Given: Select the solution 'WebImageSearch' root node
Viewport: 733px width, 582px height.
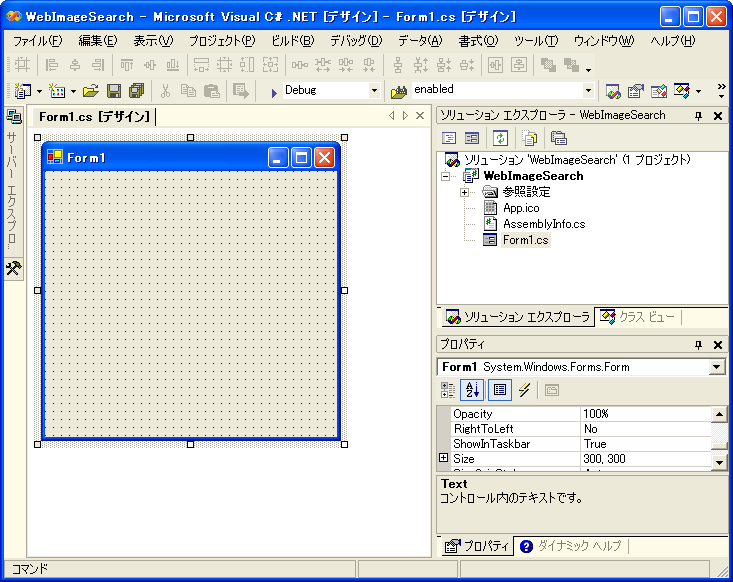Looking at the screenshot, I should tap(577, 160).
